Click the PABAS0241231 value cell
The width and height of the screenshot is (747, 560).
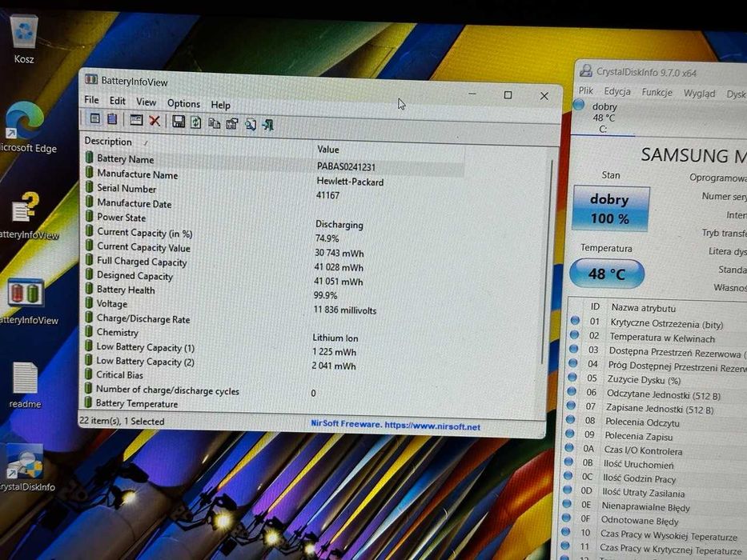[x=346, y=166]
